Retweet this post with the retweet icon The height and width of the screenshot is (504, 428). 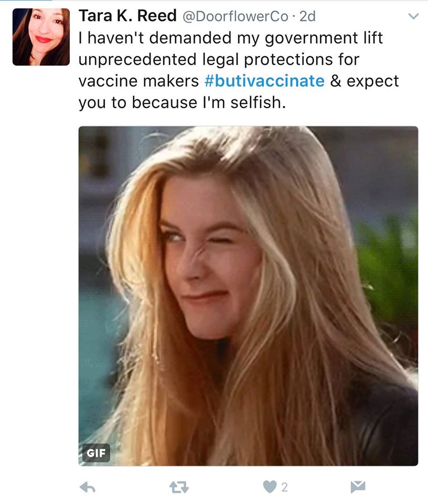coord(179,487)
